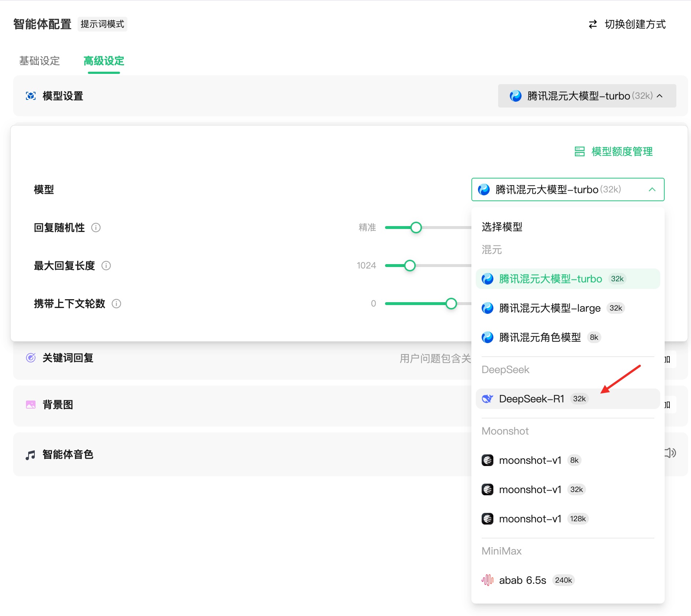Click the 智能体音色 music note icon

pyautogui.click(x=31, y=455)
